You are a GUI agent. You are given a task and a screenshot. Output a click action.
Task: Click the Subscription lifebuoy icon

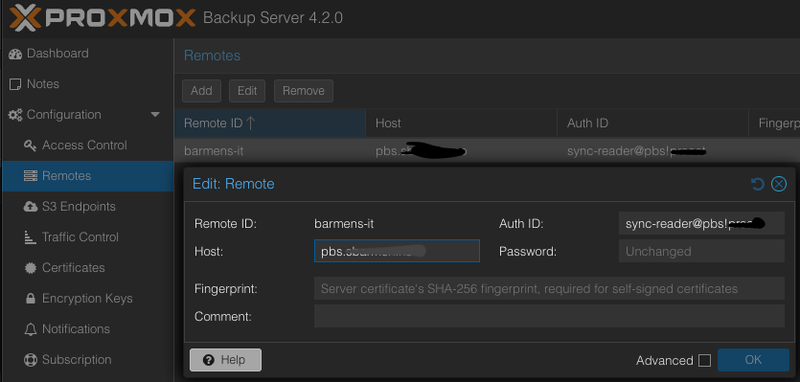[31, 360]
